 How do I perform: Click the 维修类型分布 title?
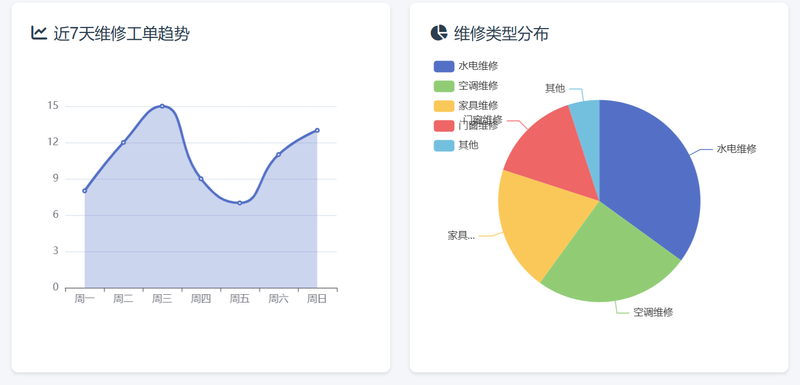click(502, 34)
